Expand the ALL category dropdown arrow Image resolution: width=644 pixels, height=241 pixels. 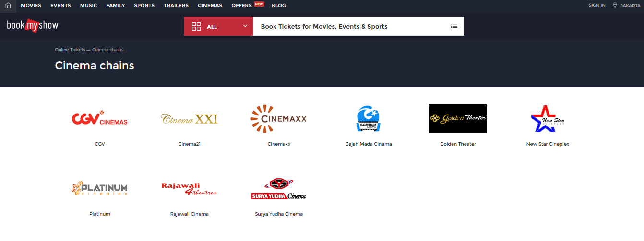[x=245, y=26]
